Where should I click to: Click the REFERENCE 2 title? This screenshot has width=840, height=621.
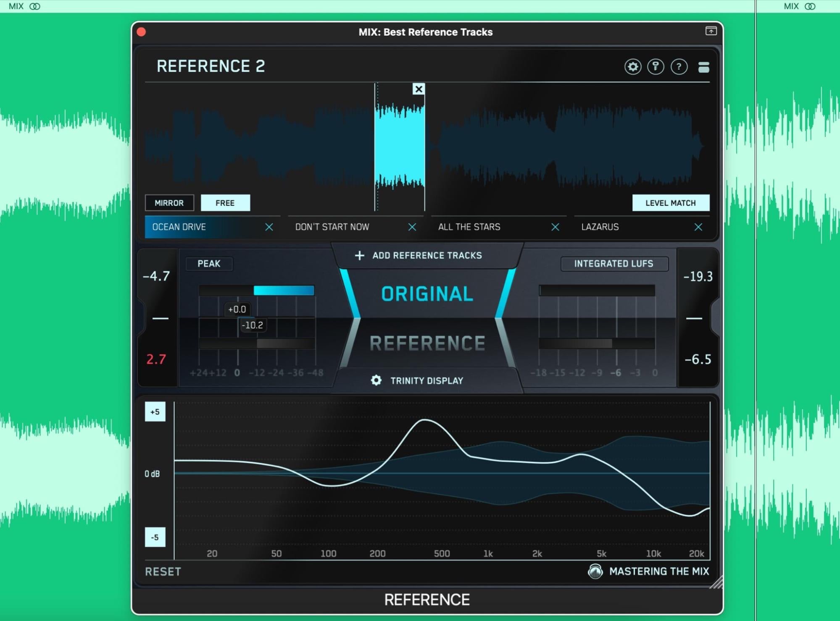pyautogui.click(x=211, y=66)
